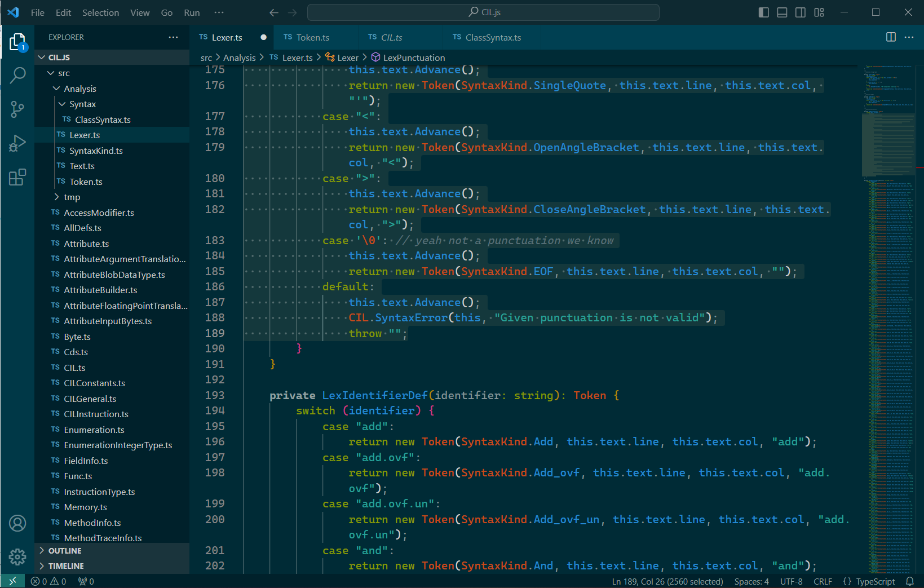Viewport: 924px width, 588px height.
Task: Open the Edit menu
Action: click(x=63, y=12)
